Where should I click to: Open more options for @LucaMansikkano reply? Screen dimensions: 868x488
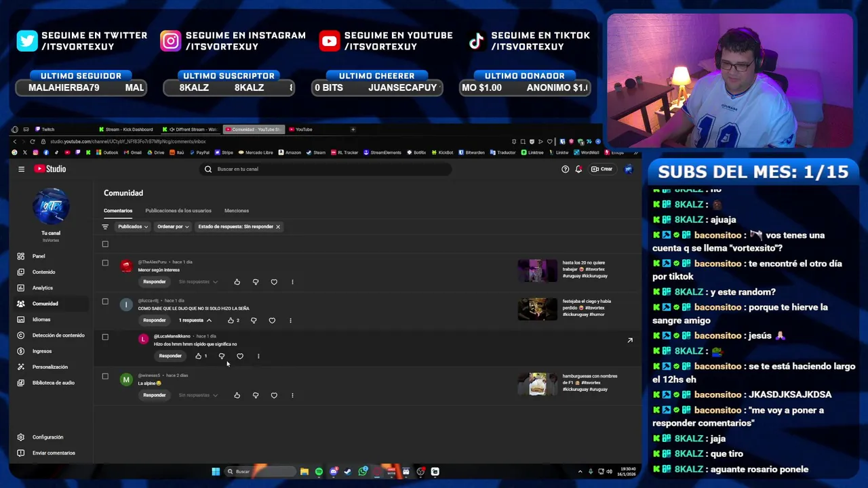point(258,356)
